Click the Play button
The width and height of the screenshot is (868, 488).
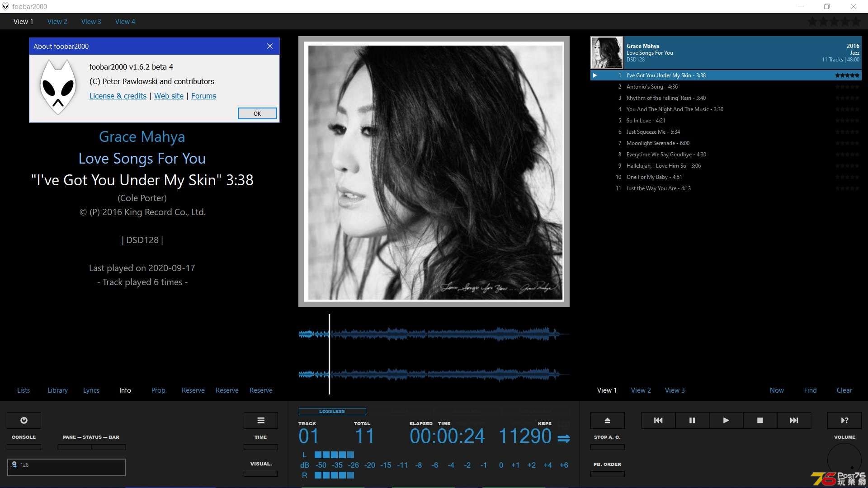pos(726,420)
